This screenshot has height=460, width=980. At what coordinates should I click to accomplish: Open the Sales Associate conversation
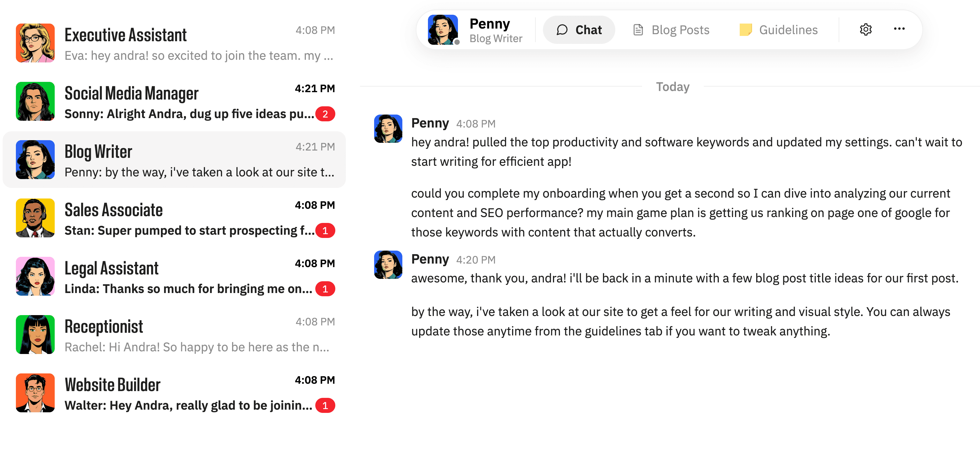tap(174, 218)
